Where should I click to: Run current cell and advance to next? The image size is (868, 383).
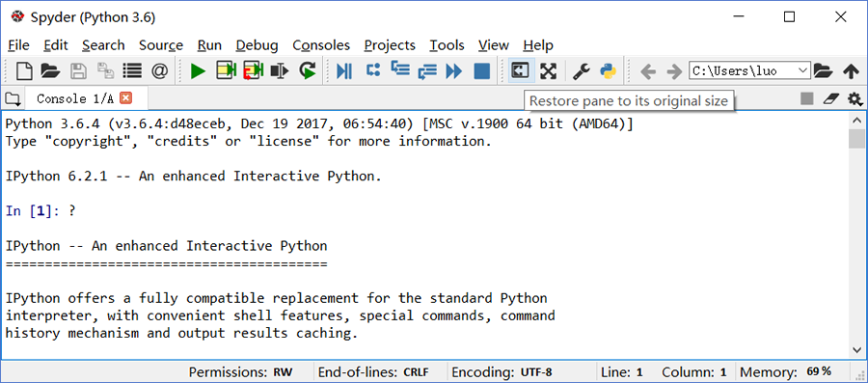(x=254, y=70)
